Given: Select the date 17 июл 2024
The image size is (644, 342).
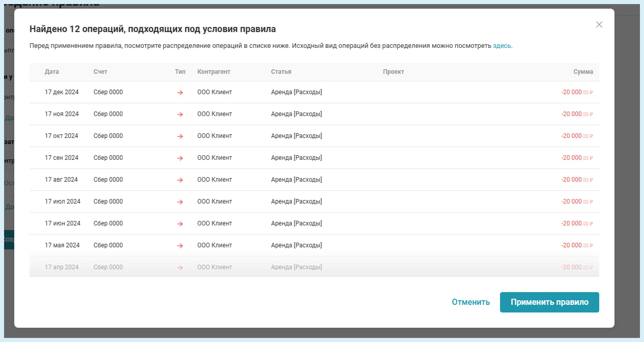Looking at the screenshot, I should (63, 202).
